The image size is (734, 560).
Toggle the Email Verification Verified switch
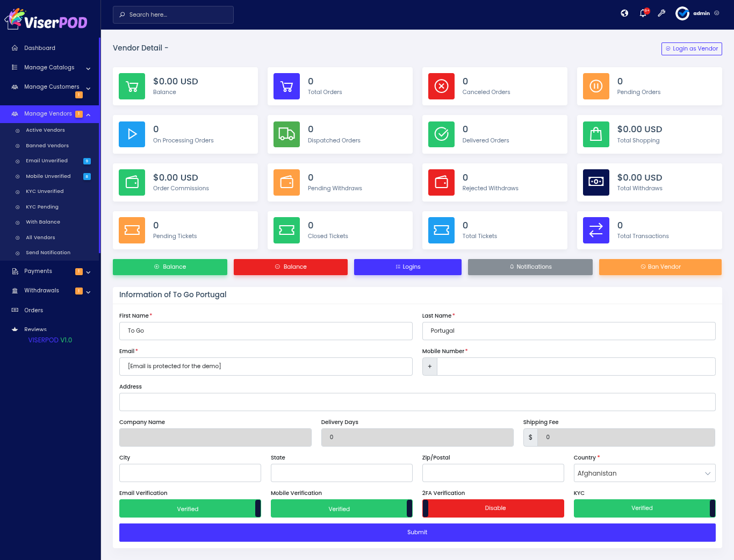190,508
